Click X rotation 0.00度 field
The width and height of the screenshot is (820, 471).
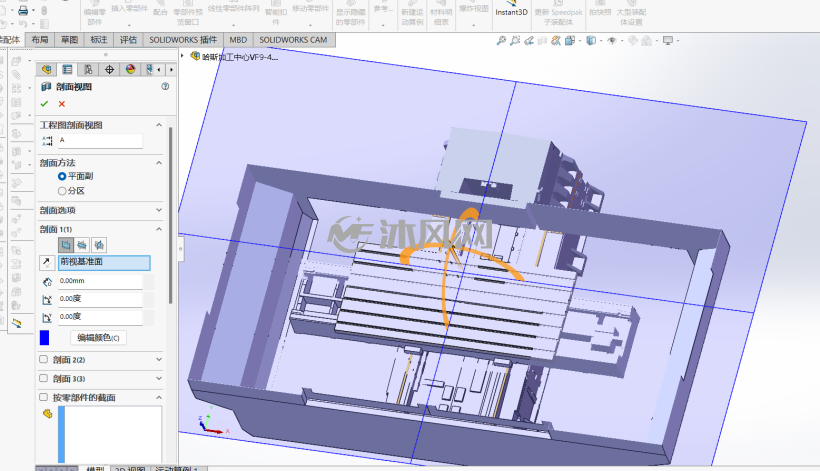point(100,299)
